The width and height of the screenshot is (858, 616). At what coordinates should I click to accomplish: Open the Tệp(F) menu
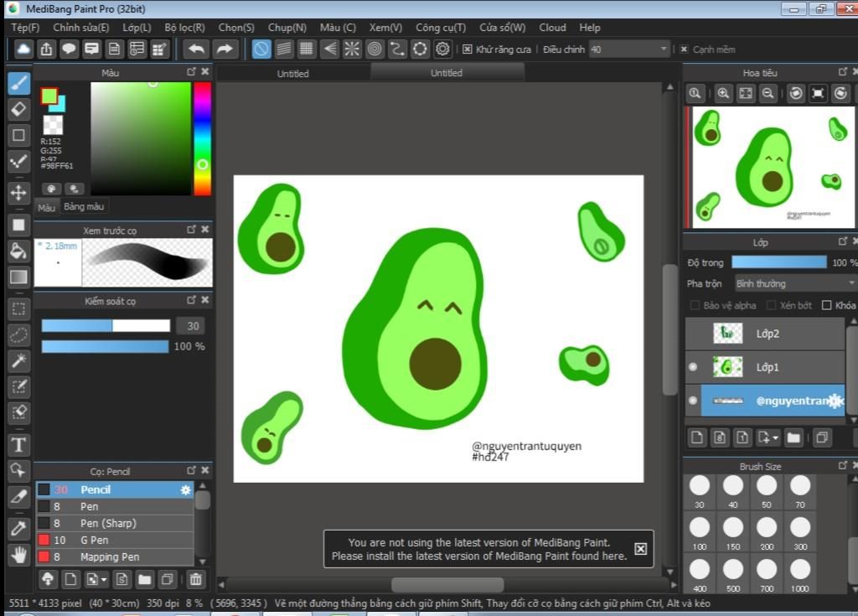click(25, 28)
